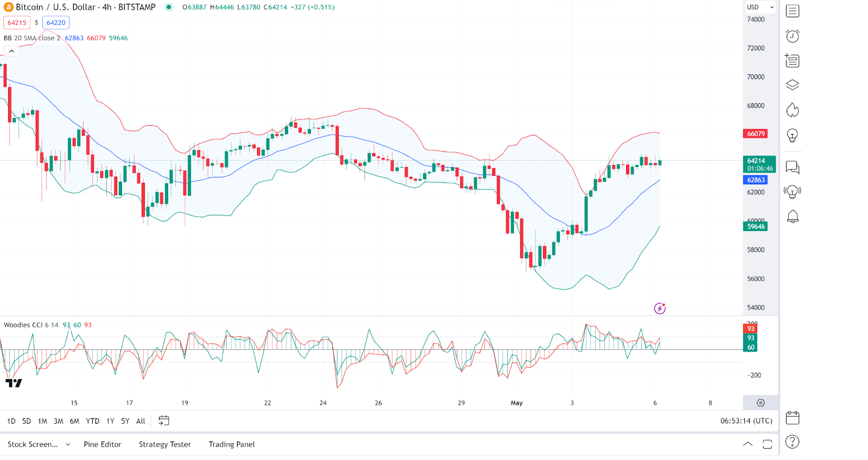Click the red 93 CCI value label
The height and width of the screenshot is (460, 868).
(751, 329)
